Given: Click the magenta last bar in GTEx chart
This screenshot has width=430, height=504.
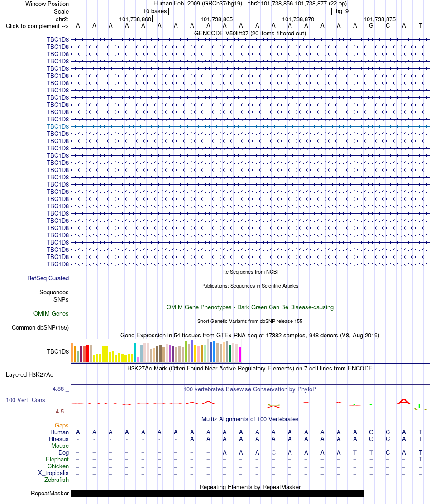Looking at the screenshot, I should [240, 355].
